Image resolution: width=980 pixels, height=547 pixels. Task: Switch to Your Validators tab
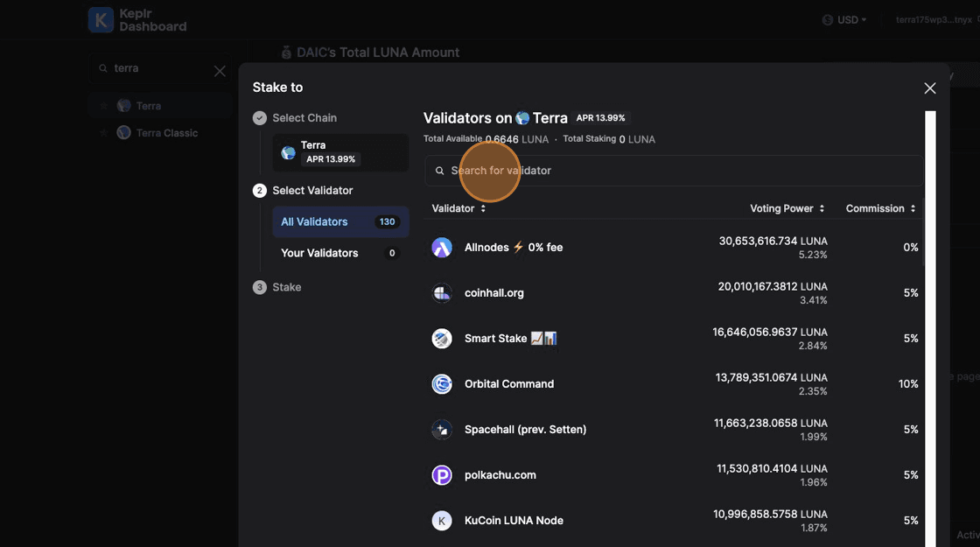339,253
